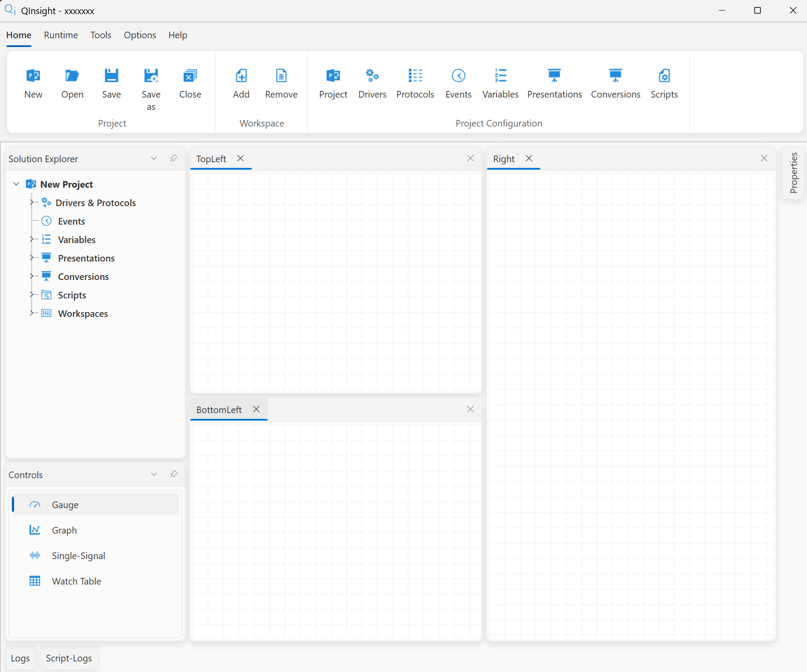This screenshot has height=672, width=807.
Task: Open Presentations configuration in ribbon
Action: pyautogui.click(x=554, y=84)
